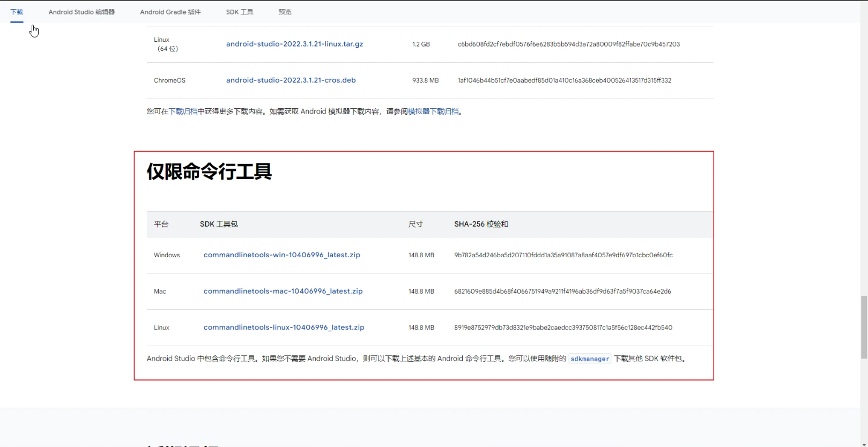The width and height of the screenshot is (868, 447).
Task: Open the sdkmanager code link
Action: tap(590, 359)
